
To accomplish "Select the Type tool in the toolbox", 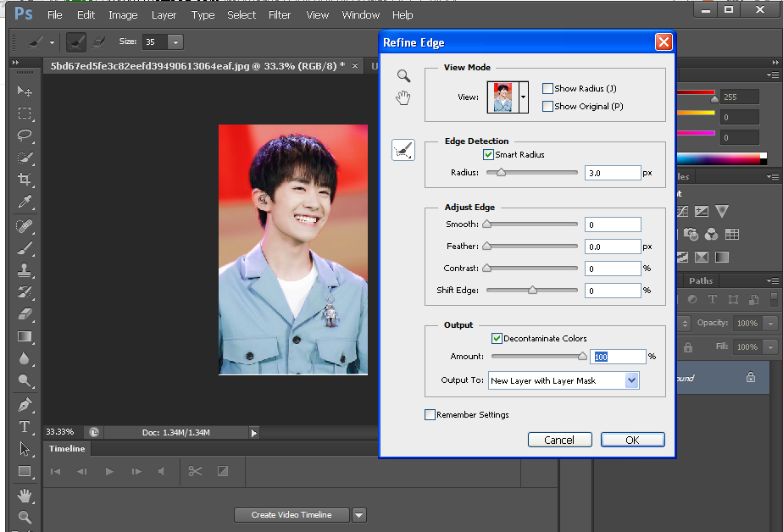I will pyautogui.click(x=25, y=427).
